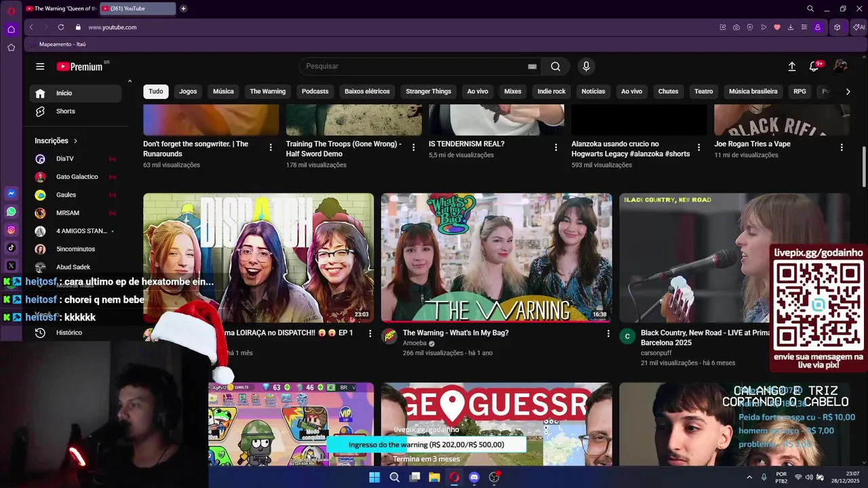Screen dimensions: 868x488
Task: Open options for What's In My Bag video
Action: coord(608,333)
